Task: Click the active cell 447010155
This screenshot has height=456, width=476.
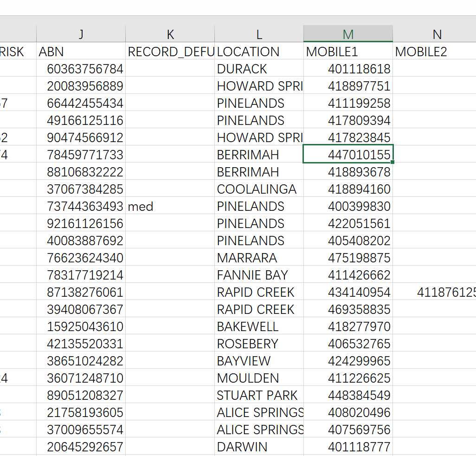Action: point(348,154)
